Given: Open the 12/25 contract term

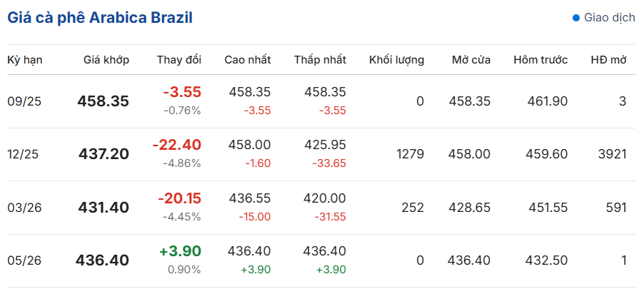Looking at the screenshot, I should coord(25,154).
